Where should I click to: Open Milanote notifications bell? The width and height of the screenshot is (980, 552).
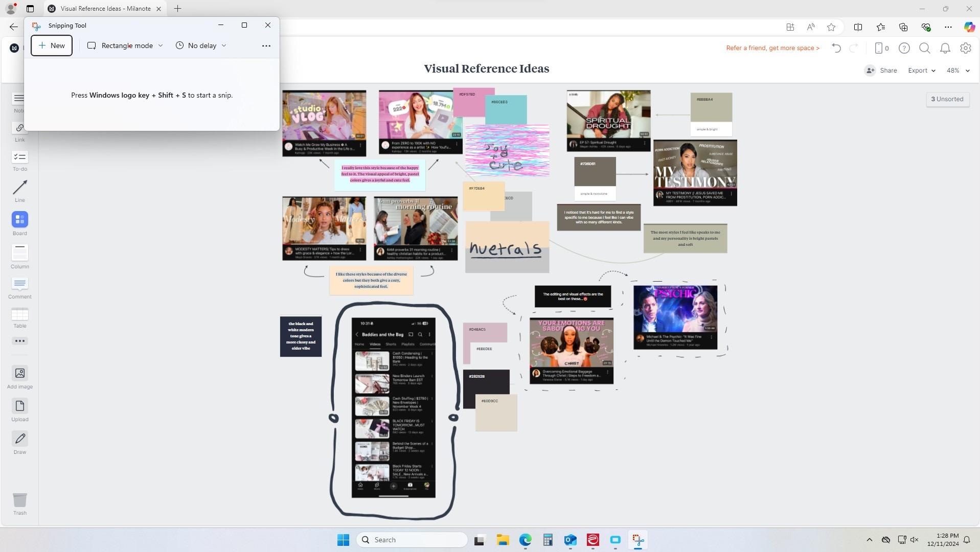click(945, 48)
